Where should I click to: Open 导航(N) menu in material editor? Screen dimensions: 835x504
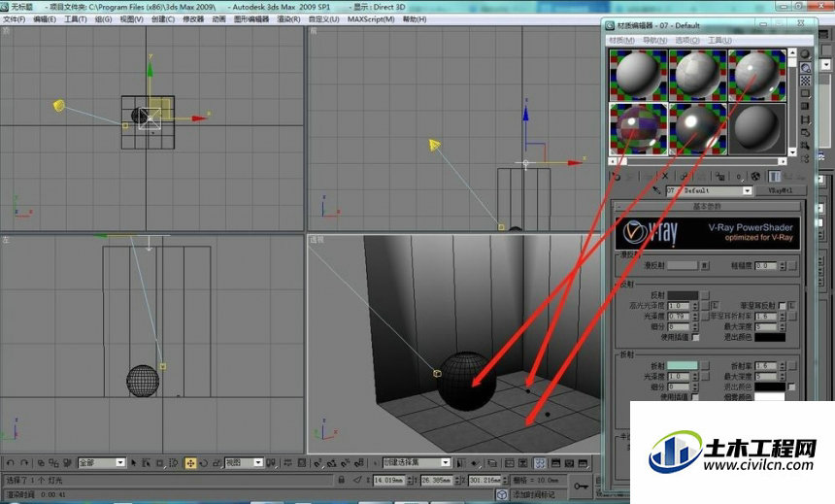654,41
